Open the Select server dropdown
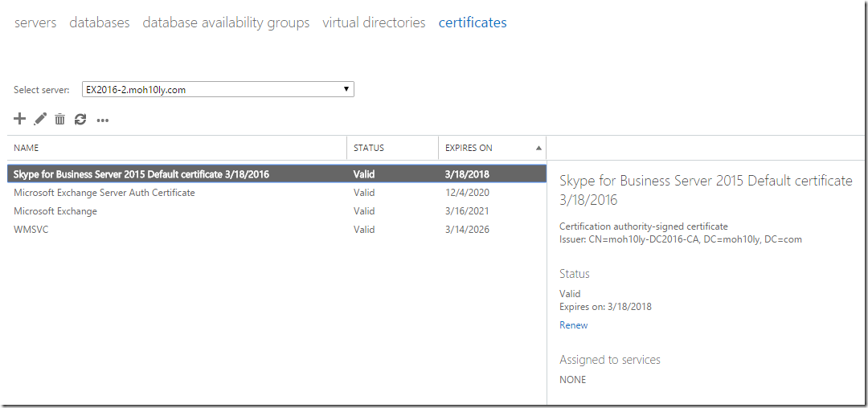868x408 pixels. 218,90
